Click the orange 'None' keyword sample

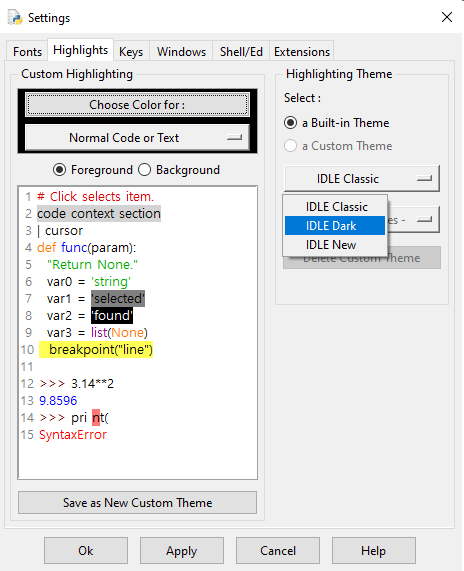(x=127, y=332)
